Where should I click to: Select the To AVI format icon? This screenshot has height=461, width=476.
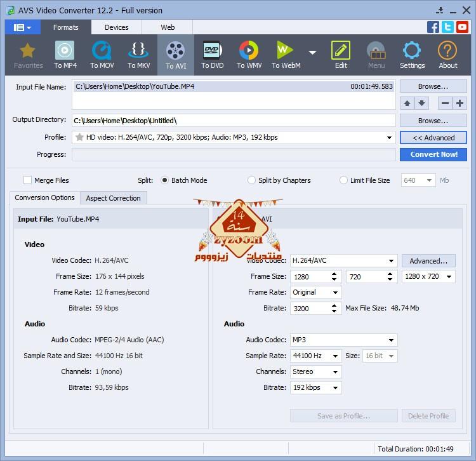pos(175,55)
